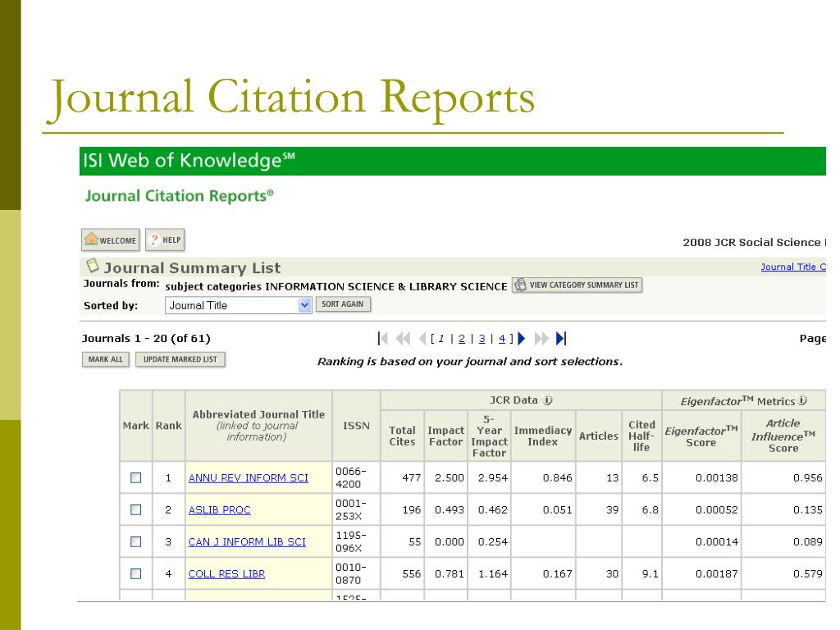The image size is (840, 630).
Task: Click the Welcome button
Action: point(111,240)
